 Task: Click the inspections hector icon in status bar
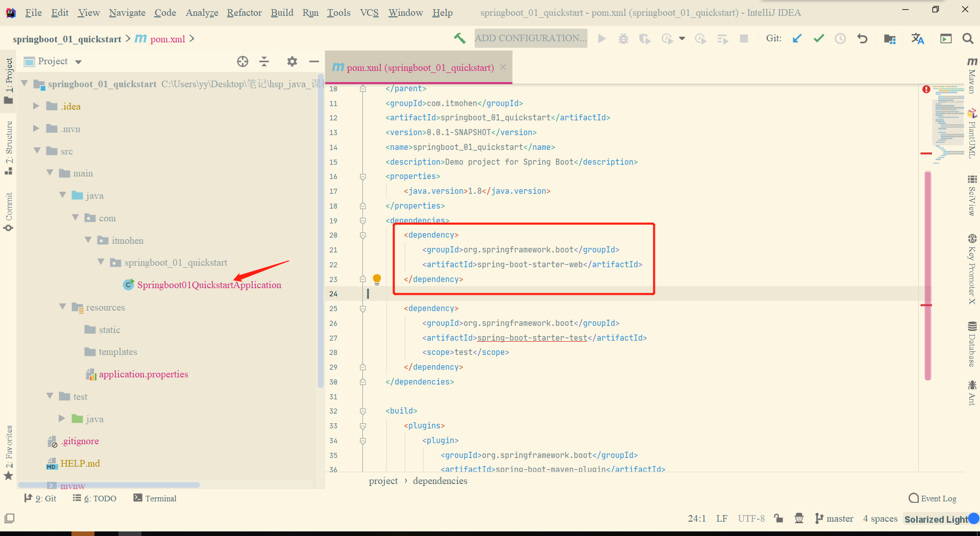(799, 519)
